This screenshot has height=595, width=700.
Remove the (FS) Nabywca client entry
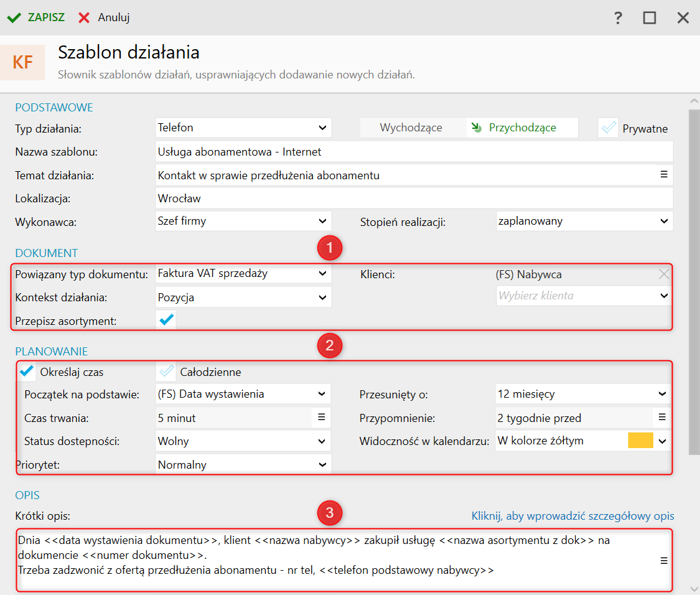pyautogui.click(x=664, y=274)
